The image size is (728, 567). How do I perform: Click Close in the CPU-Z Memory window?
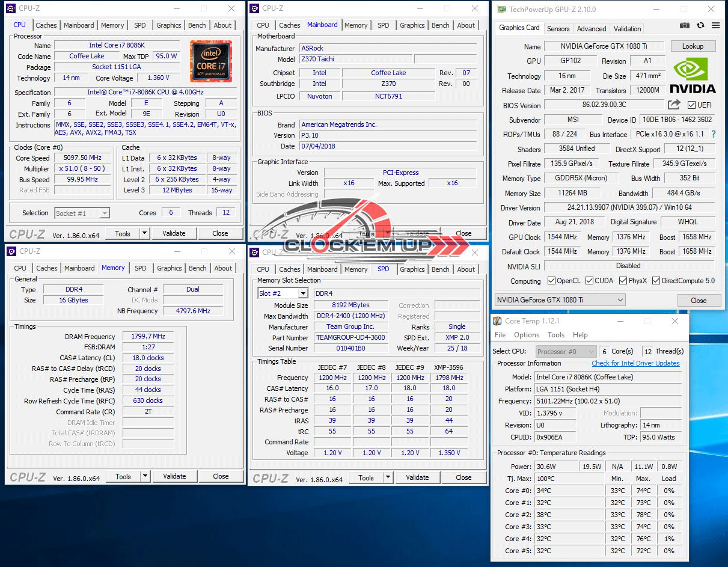pyautogui.click(x=221, y=476)
